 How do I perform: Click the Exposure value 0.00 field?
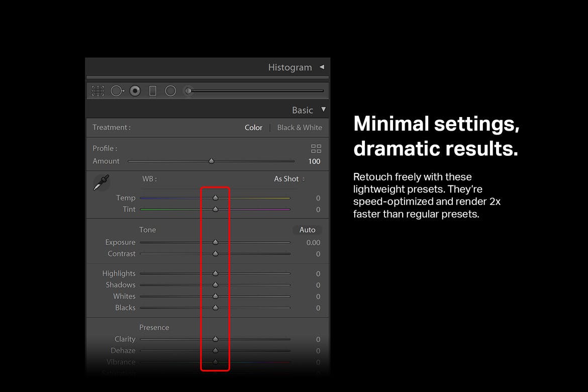pos(313,243)
